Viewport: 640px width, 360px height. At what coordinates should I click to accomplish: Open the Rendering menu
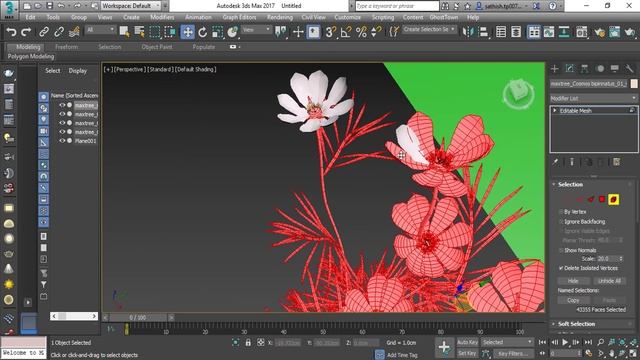pos(280,18)
